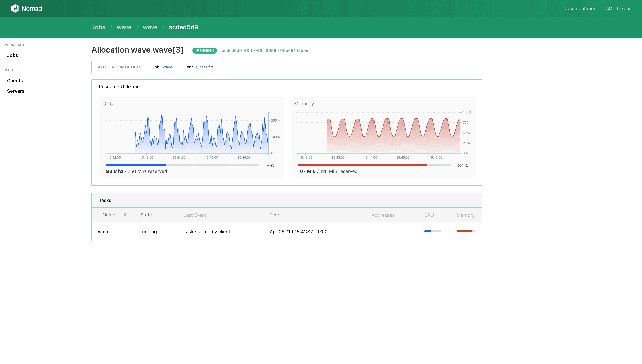Open Clients in the sidebar
The image size is (642, 364).
click(15, 81)
